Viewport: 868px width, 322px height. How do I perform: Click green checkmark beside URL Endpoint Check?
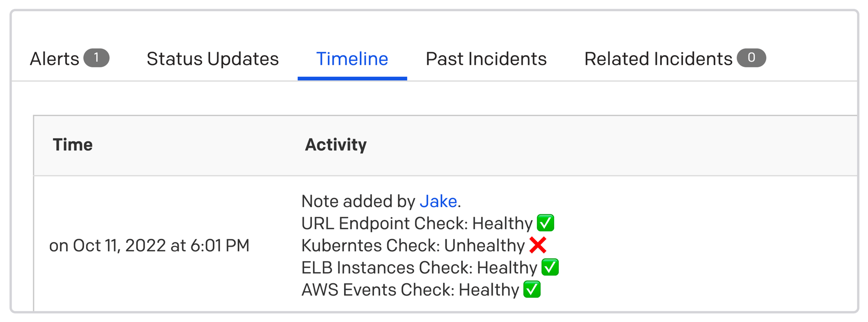545,223
